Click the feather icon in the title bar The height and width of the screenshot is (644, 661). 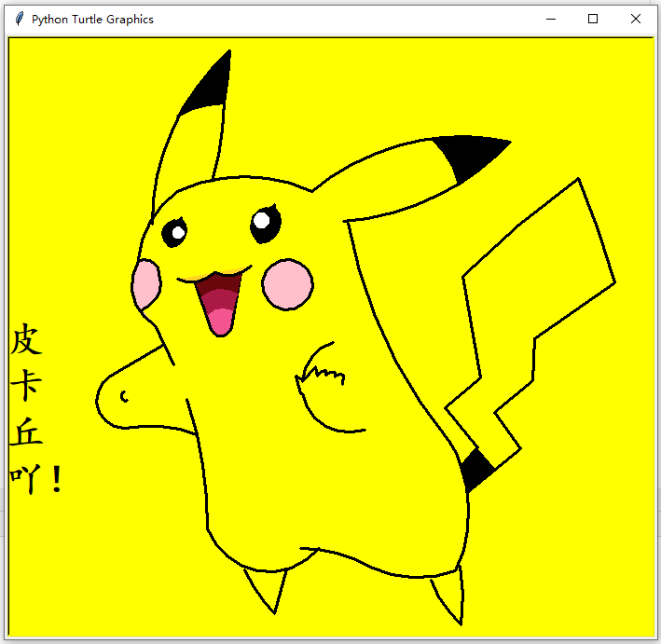(19, 19)
